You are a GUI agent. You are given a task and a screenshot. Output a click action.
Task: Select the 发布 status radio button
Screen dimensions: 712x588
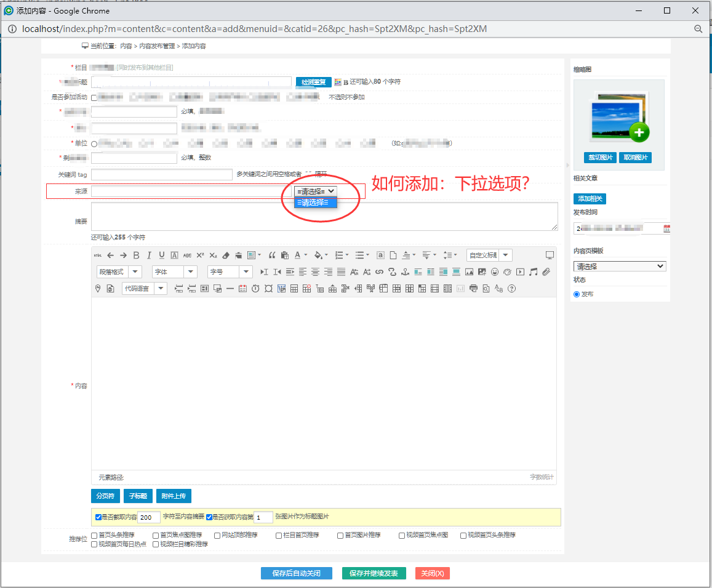577,294
